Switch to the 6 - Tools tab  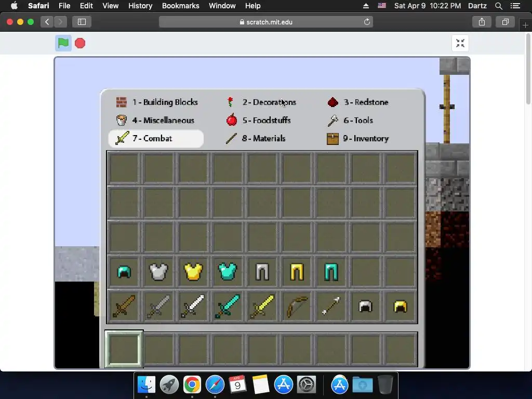tap(351, 120)
